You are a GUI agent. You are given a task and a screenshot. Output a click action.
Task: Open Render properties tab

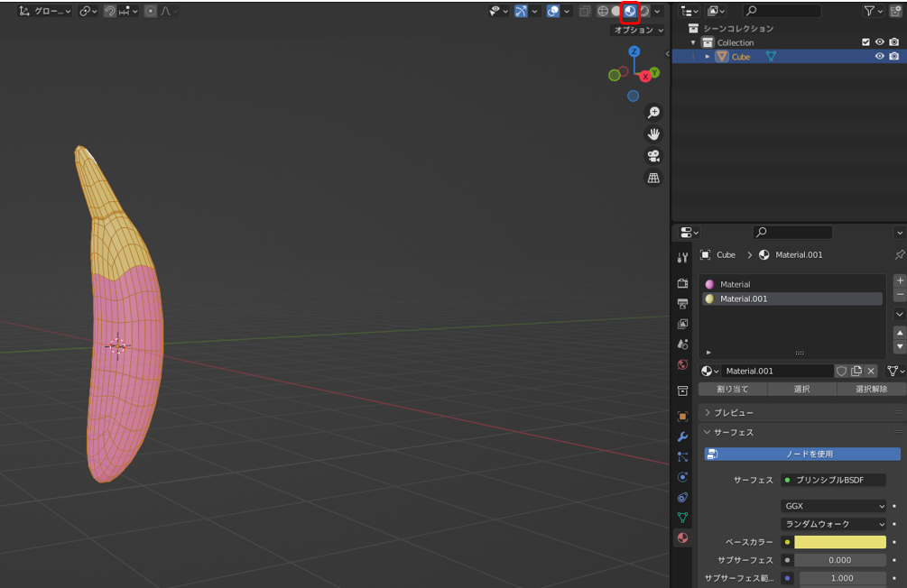coord(682,283)
